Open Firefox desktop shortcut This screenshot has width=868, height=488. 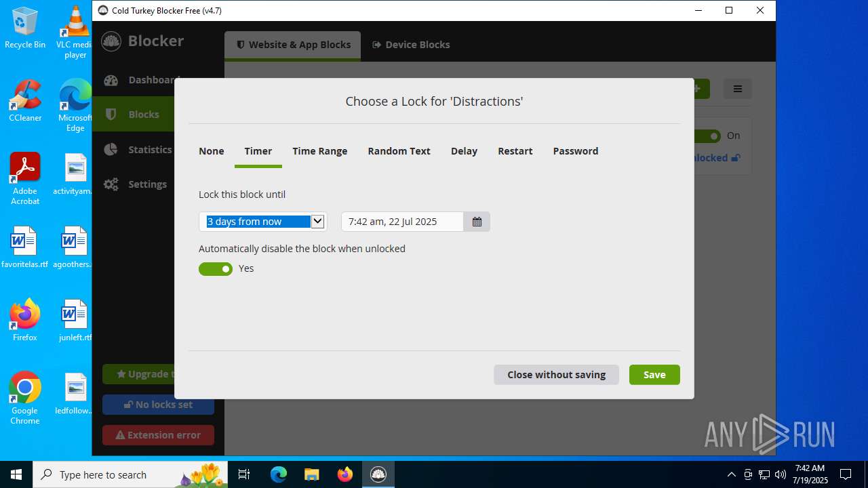pyautogui.click(x=25, y=321)
